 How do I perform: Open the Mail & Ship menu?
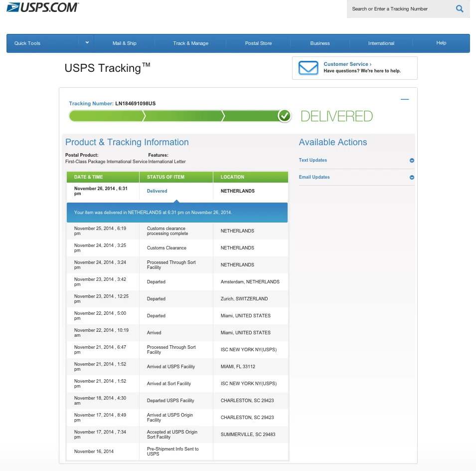(125, 43)
